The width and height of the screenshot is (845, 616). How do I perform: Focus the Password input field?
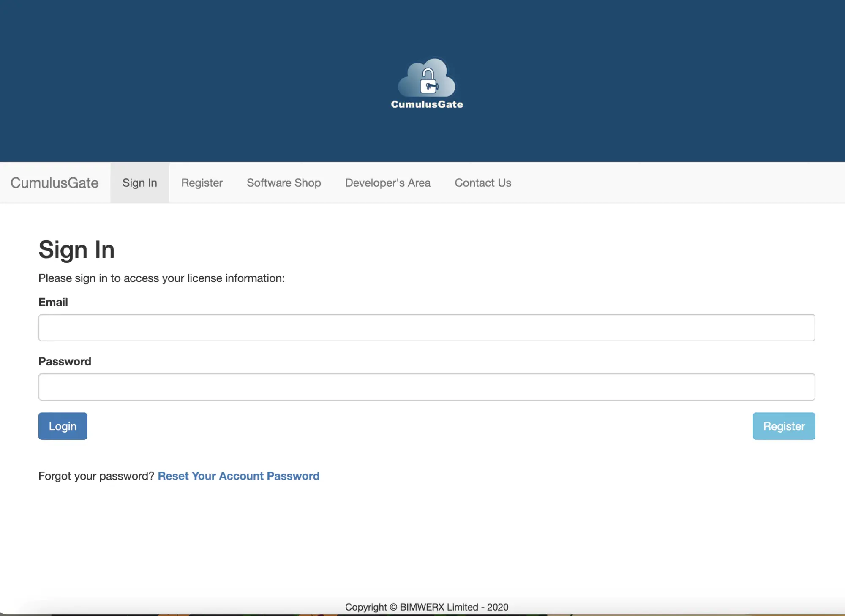point(427,387)
